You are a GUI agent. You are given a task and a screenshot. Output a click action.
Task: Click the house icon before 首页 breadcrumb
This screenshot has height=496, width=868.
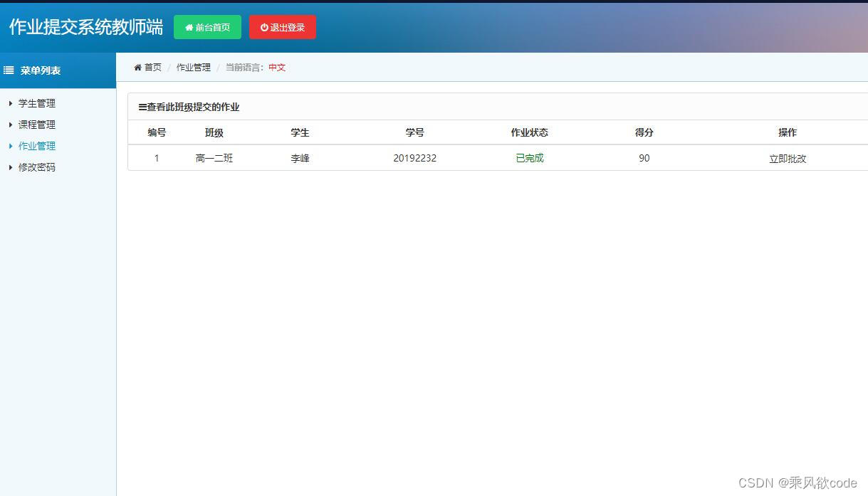tap(137, 67)
